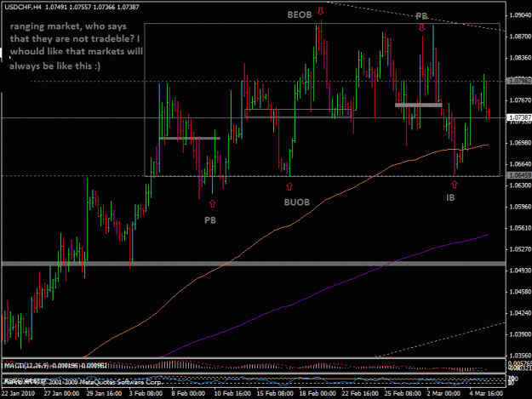This screenshot has width=532, height=399.
Task: Select the BUOB text label
Action: click(x=297, y=202)
